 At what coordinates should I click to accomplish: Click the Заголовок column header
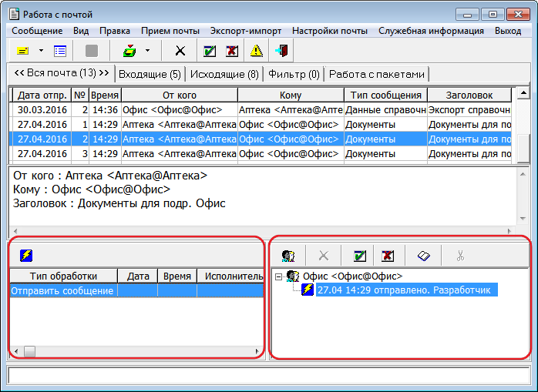469,95
